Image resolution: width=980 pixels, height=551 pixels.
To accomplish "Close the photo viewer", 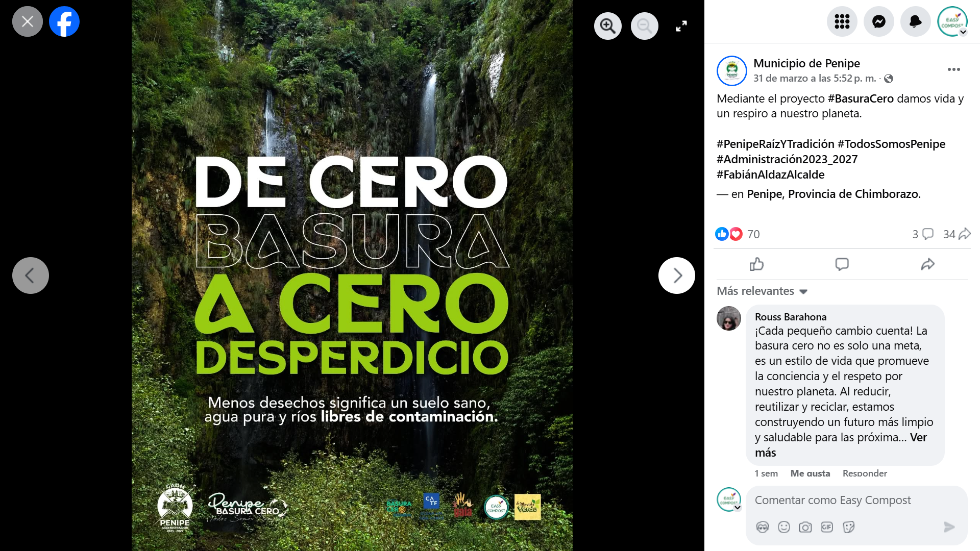I will pyautogui.click(x=28, y=21).
